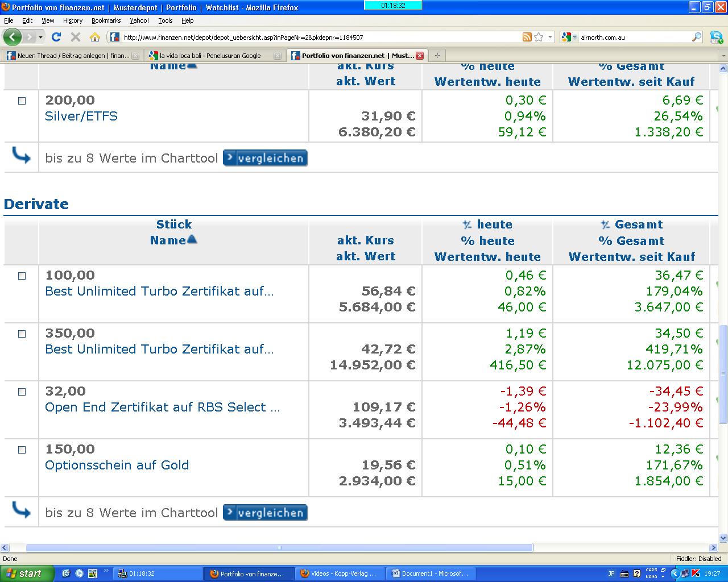Go to the Firefox home page
The image size is (728, 582).
coord(95,37)
